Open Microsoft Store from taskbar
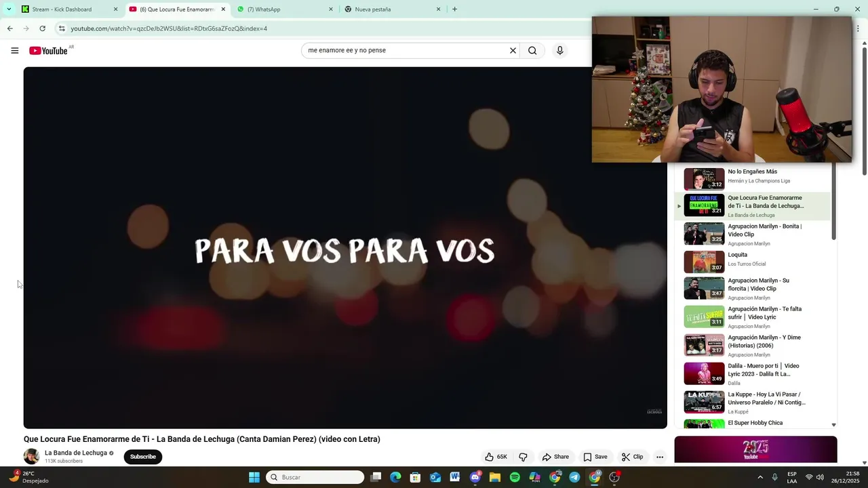Image resolution: width=868 pixels, height=488 pixels. pos(415,477)
